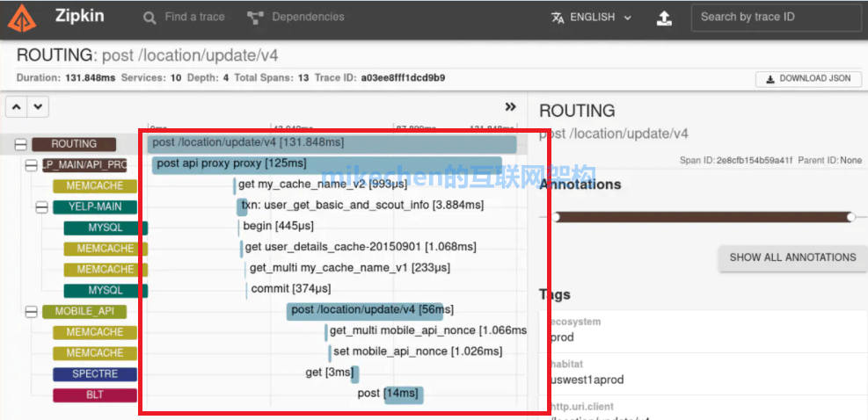Image resolution: width=868 pixels, height=420 pixels.
Task: Click the magnifier icon beside Find a trace
Action: point(150,18)
